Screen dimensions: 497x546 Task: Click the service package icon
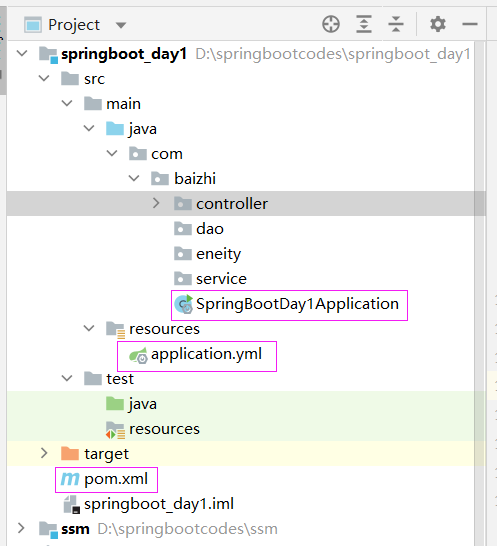(x=183, y=279)
